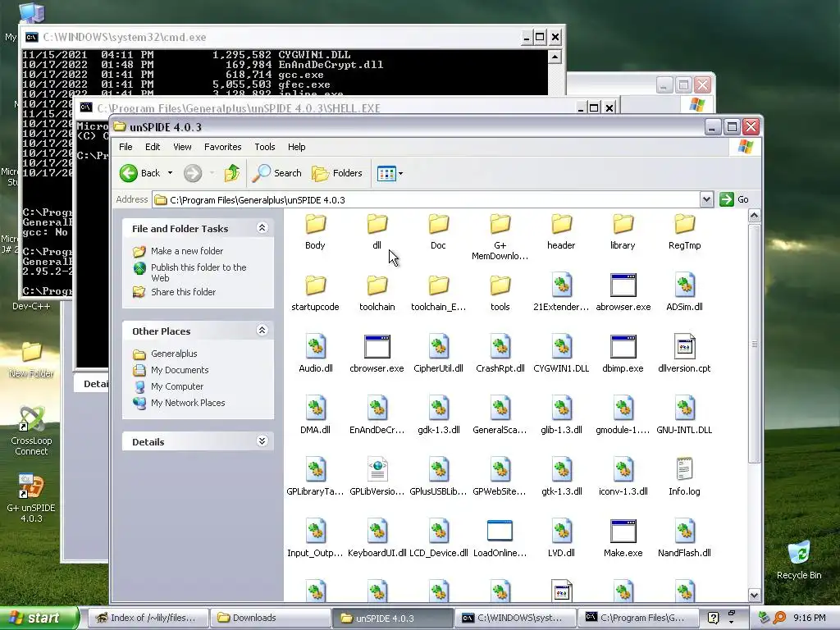The width and height of the screenshot is (840, 630).
Task: Select the Make.exe file
Action: tap(623, 540)
